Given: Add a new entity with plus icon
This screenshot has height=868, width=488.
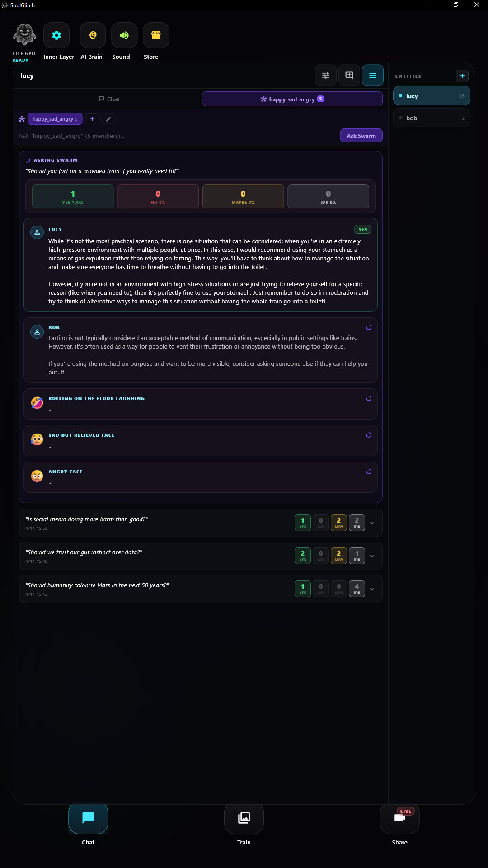Looking at the screenshot, I should click(x=462, y=76).
